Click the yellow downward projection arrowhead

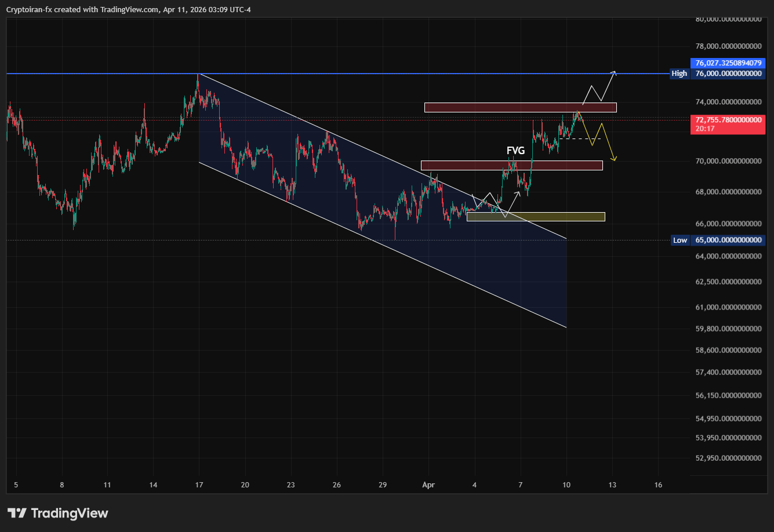point(614,159)
